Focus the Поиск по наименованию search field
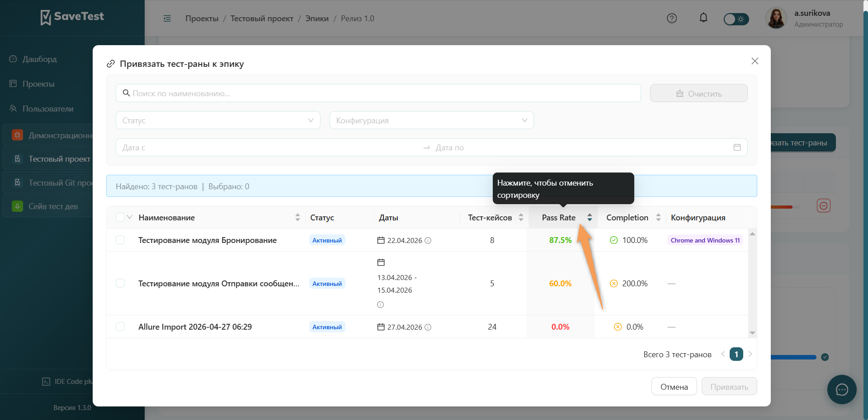The width and height of the screenshot is (868, 420). (378, 93)
